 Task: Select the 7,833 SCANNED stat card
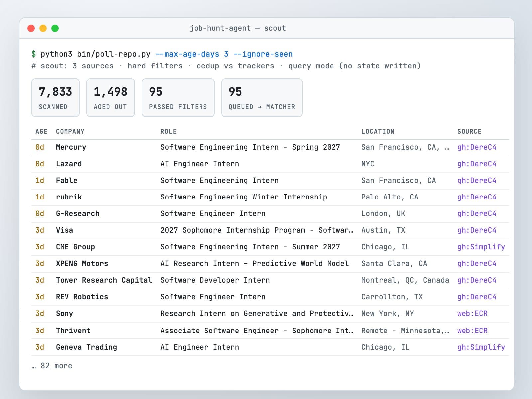pyautogui.click(x=56, y=98)
